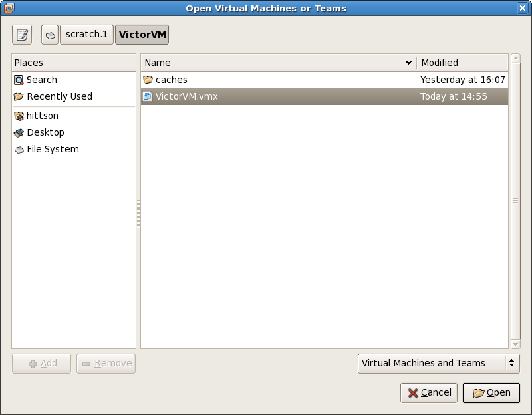Select the hittson home folder icon

coord(19,116)
